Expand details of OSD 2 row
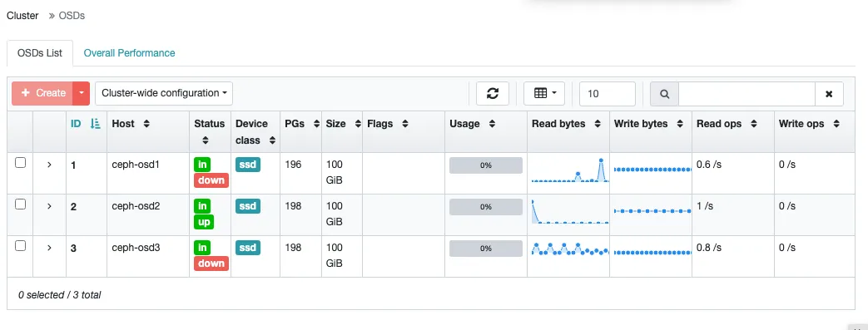The height and width of the screenshot is (330, 868). (x=49, y=206)
